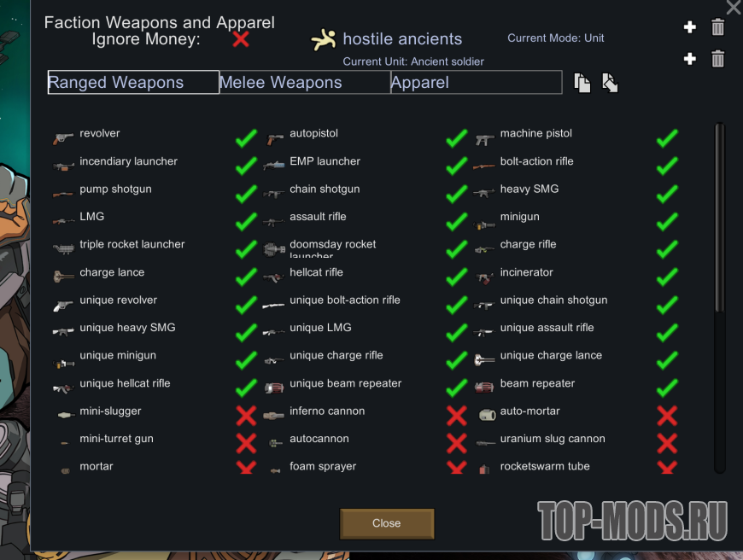This screenshot has height=560, width=743.
Task: Click the yellow hostile ancients faction icon
Action: (x=323, y=39)
